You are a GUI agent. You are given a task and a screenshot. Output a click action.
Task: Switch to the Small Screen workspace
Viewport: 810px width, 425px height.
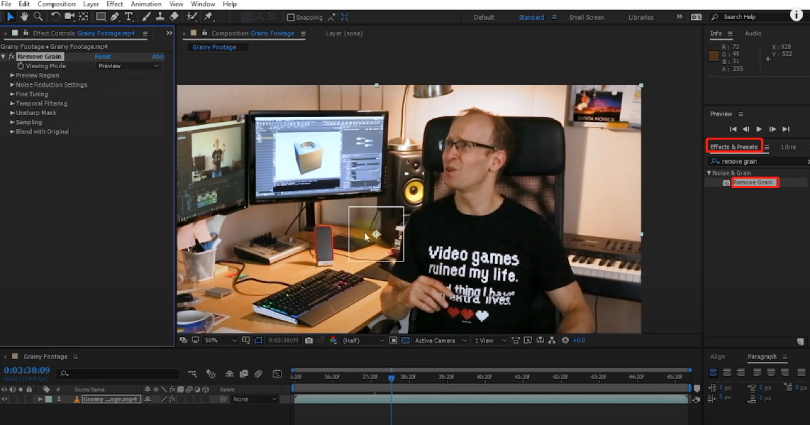pos(586,17)
